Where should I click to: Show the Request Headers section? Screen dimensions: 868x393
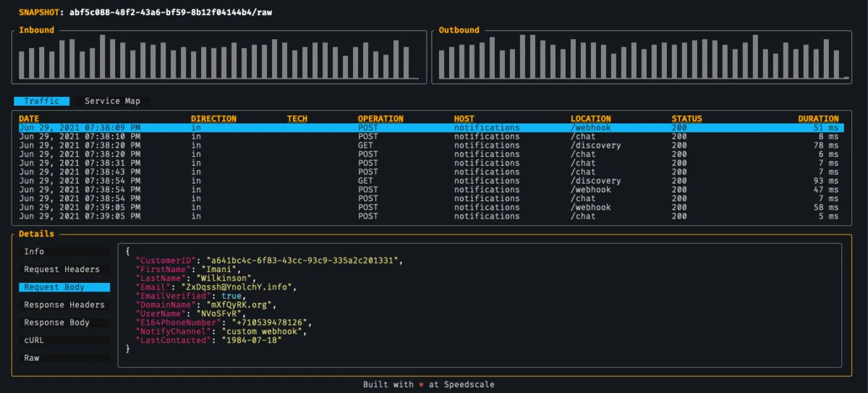point(61,269)
